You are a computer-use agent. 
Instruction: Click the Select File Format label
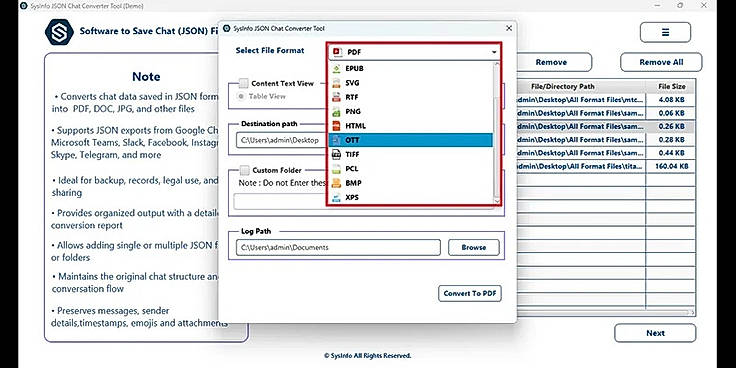[270, 50]
